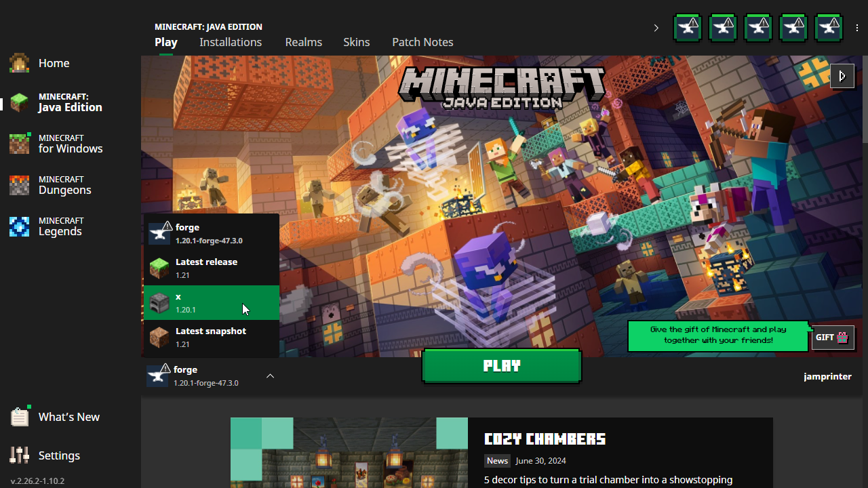This screenshot has width=868, height=488.
Task: Choose the forge 1.20.1-forge-47.3.0 installation
Action: tap(211, 233)
